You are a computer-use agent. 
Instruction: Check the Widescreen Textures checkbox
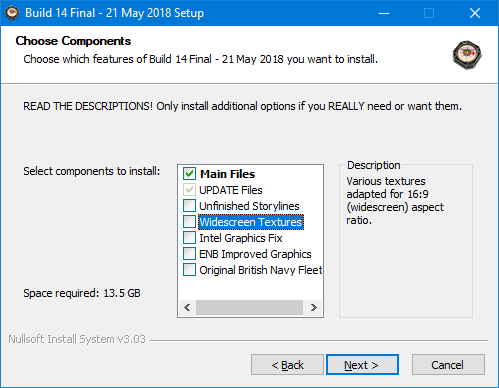(189, 222)
